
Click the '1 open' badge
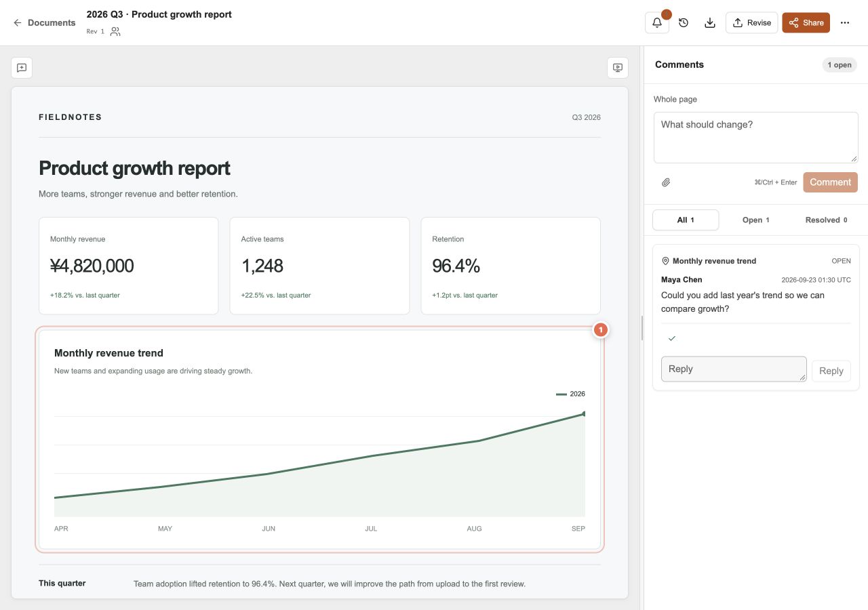pos(839,65)
